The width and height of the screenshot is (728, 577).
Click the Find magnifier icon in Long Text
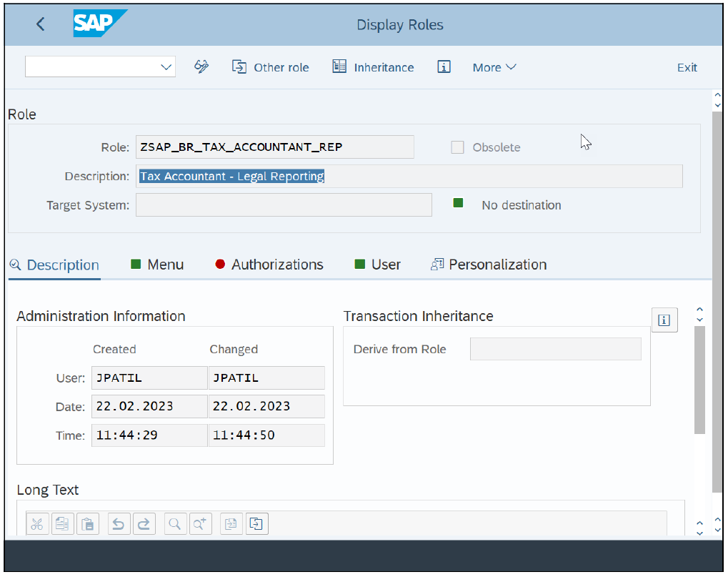(x=174, y=524)
